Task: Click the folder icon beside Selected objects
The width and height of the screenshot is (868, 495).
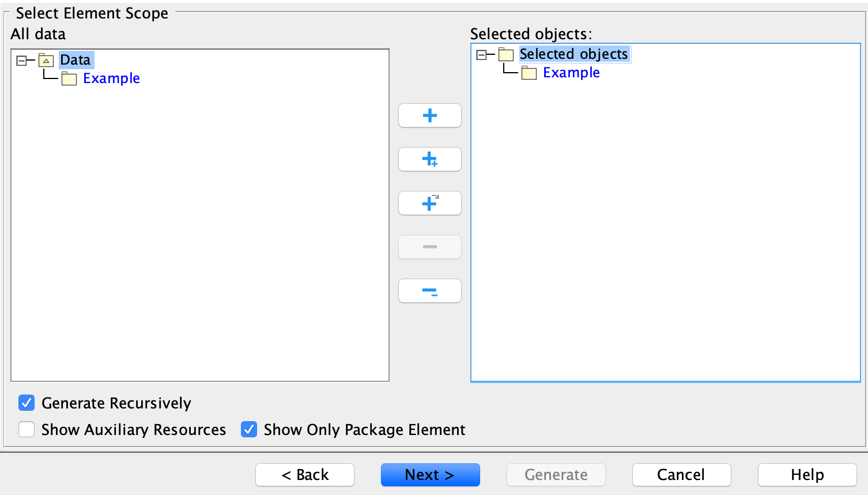Action: pos(505,54)
